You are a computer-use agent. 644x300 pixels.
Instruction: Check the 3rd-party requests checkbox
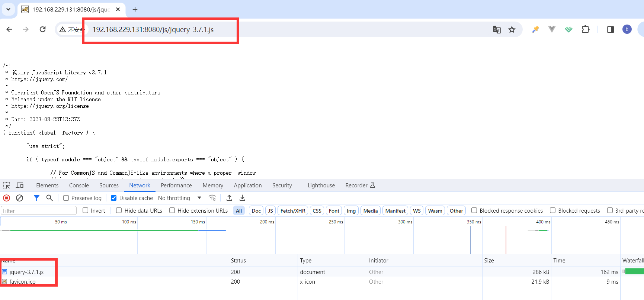point(610,210)
